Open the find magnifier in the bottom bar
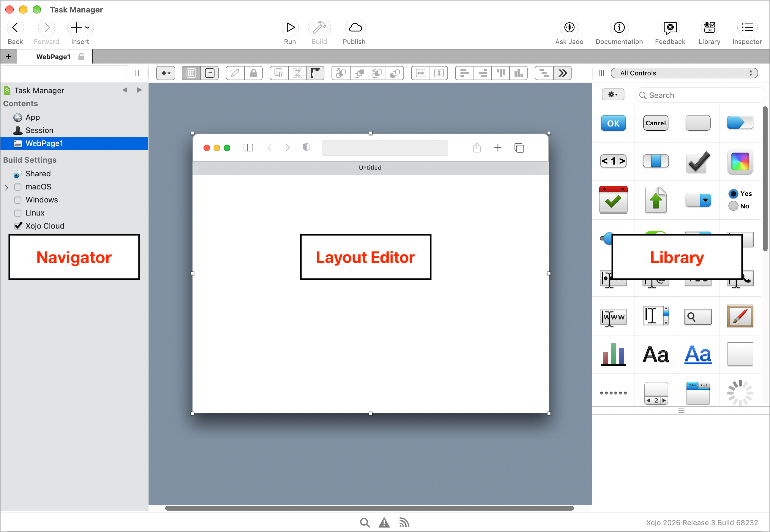Viewport: 770px width, 532px height. (365, 522)
